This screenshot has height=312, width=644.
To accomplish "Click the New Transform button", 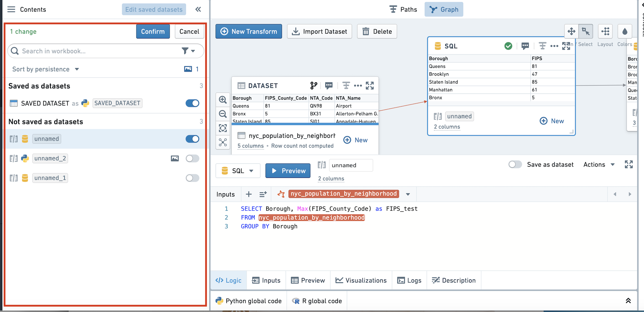I will click(249, 31).
